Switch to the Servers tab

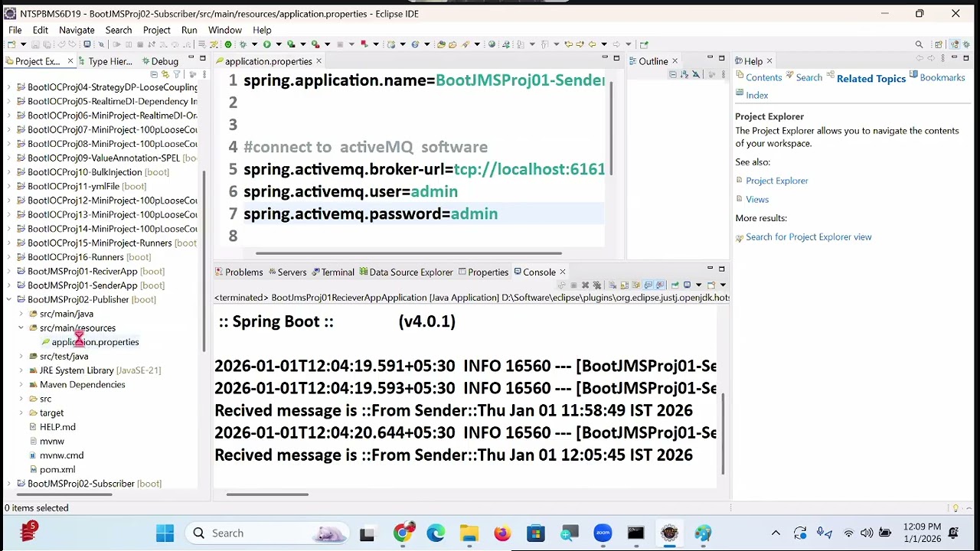click(286, 272)
